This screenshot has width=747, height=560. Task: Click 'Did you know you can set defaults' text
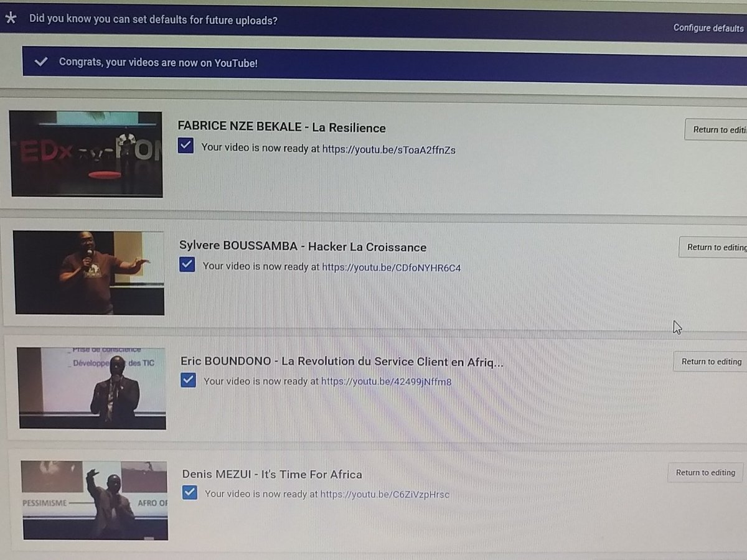pos(153,19)
